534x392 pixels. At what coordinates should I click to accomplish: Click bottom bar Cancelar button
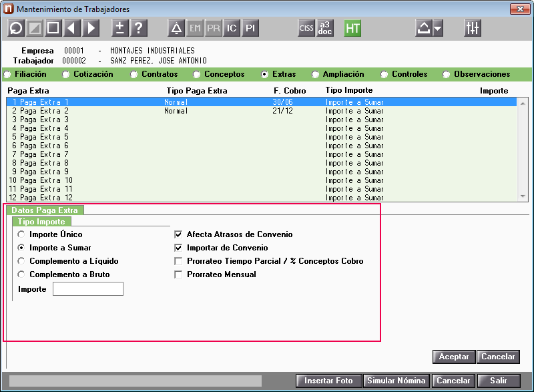(x=453, y=381)
